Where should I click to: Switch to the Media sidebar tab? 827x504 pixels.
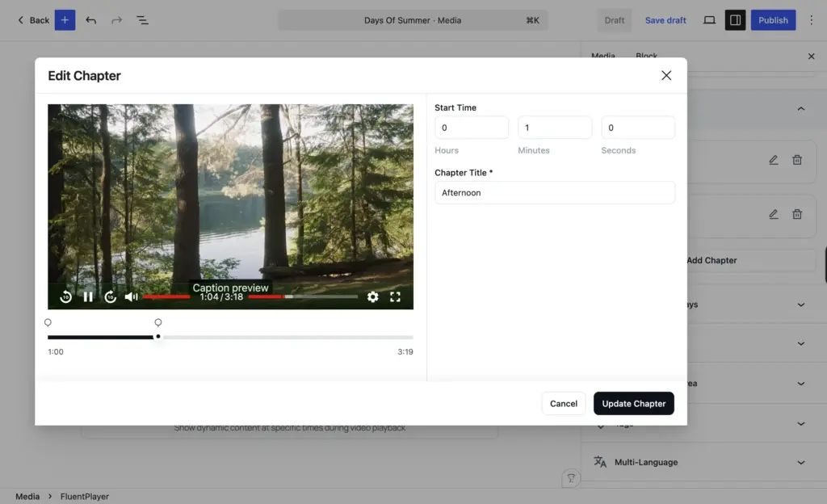pos(602,55)
